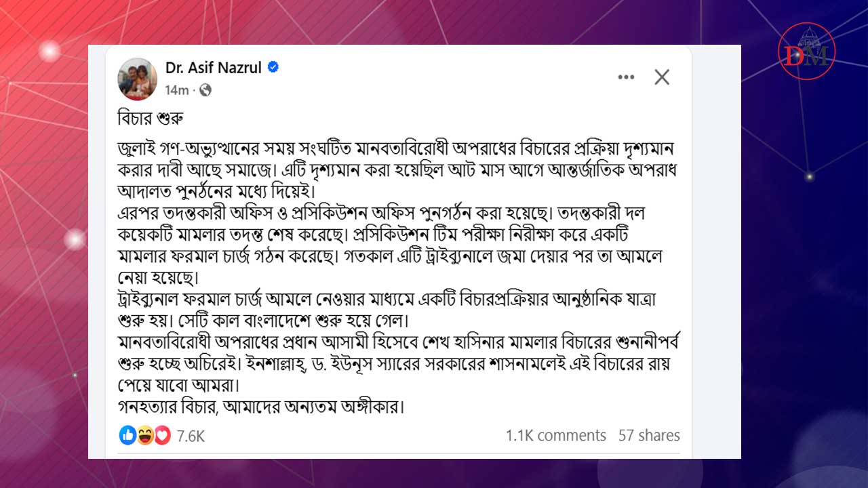Close the post with the X icon
This screenshot has height=488, width=868.
coord(662,77)
